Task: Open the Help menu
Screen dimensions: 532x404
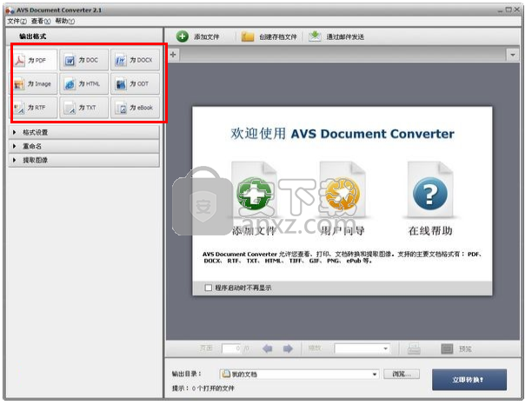Action: point(65,21)
